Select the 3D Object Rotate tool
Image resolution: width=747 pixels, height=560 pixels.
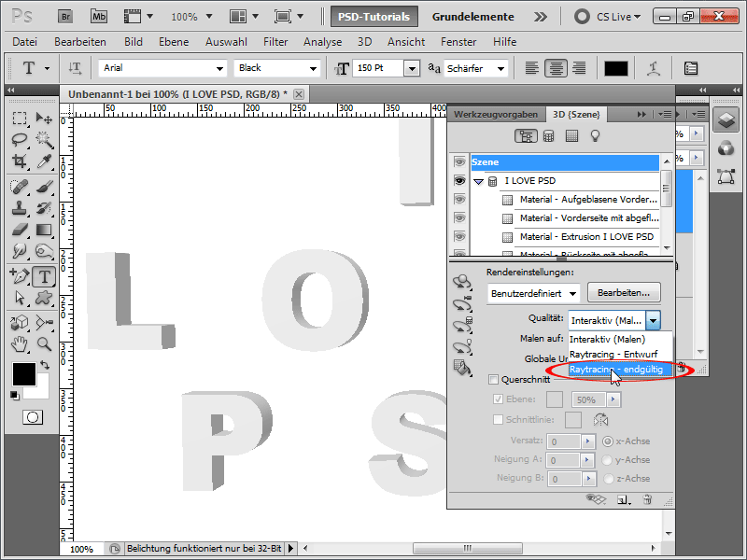coord(19,323)
